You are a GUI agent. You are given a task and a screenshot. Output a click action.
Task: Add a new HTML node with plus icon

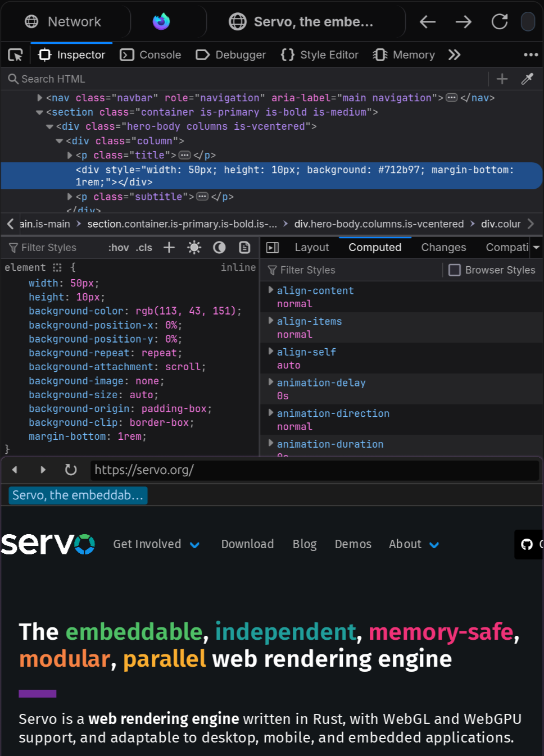(502, 79)
